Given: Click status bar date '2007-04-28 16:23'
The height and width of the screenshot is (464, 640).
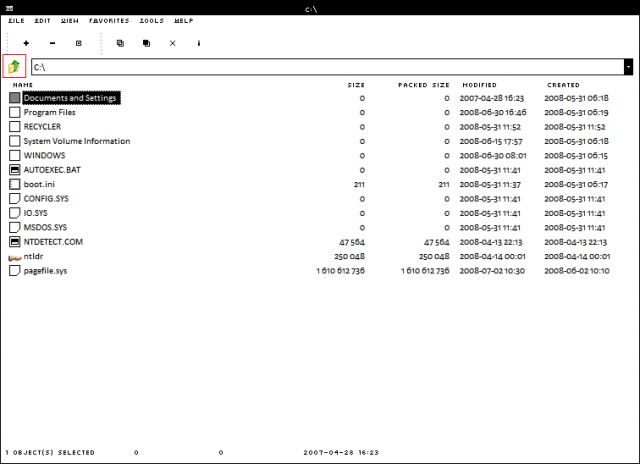Looking at the screenshot, I should (341, 452).
